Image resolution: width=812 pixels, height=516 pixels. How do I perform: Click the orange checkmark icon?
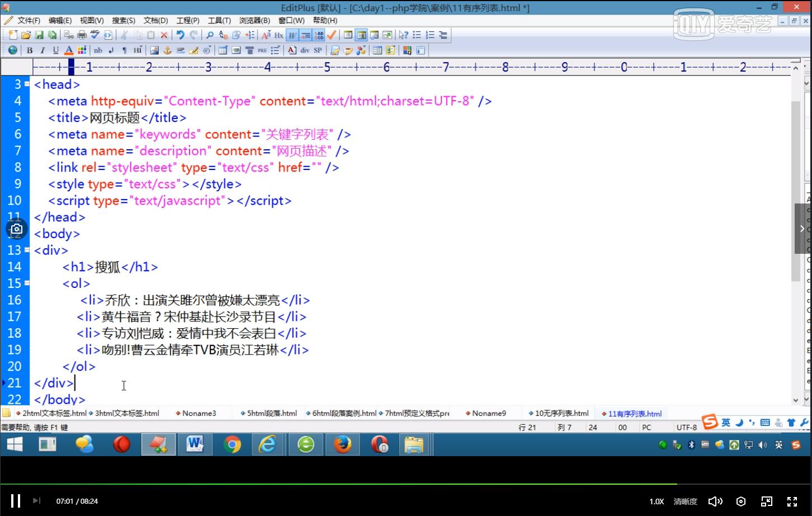click(332, 35)
